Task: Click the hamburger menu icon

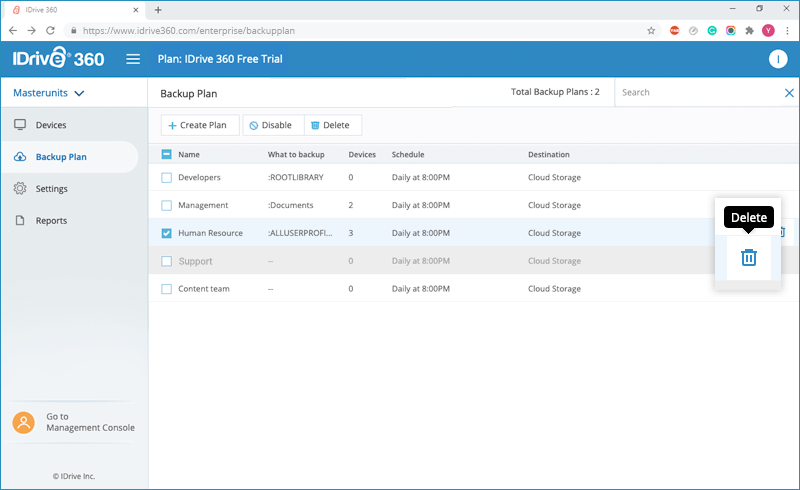Action: [x=133, y=59]
